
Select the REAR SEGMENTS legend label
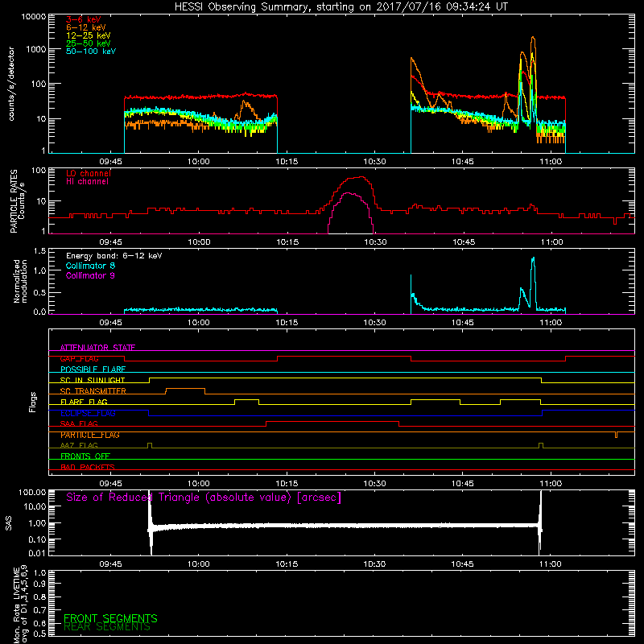pos(107,627)
